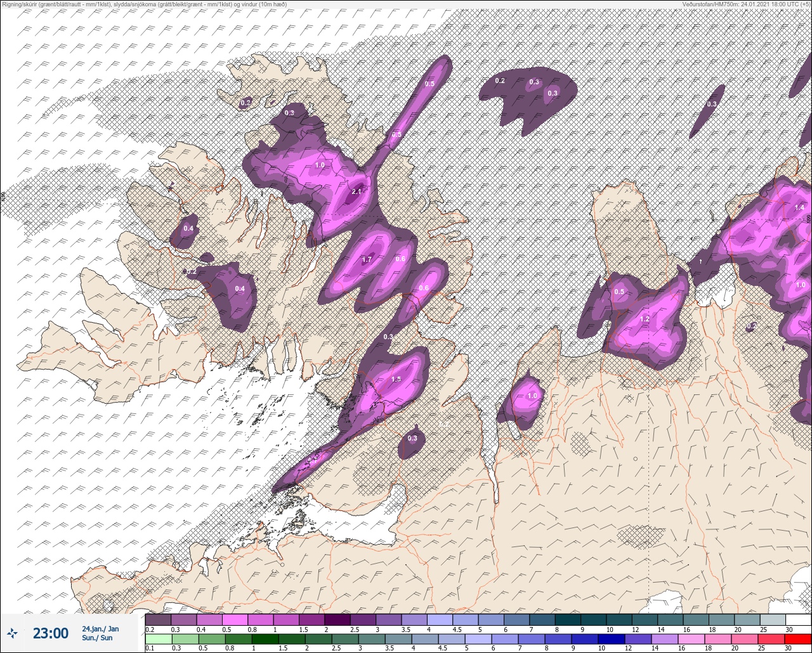Viewport: 812px width, 653px height.
Task: Click the 1.7 precipitation value on the map
Action: tap(367, 259)
